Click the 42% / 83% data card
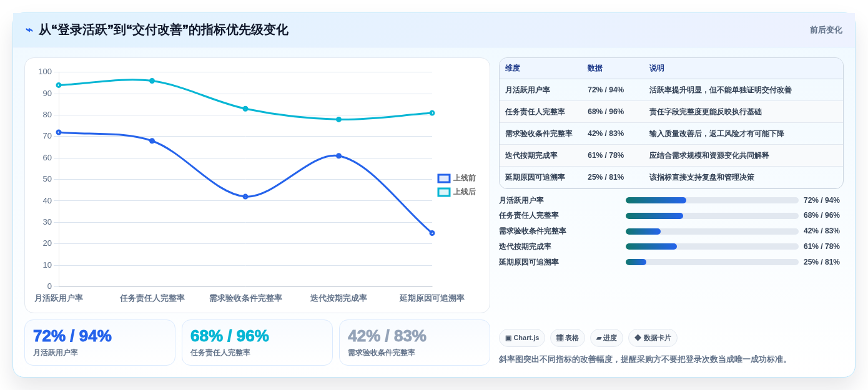The height and width of the screenshot is (390, 868). coord(415,343)
